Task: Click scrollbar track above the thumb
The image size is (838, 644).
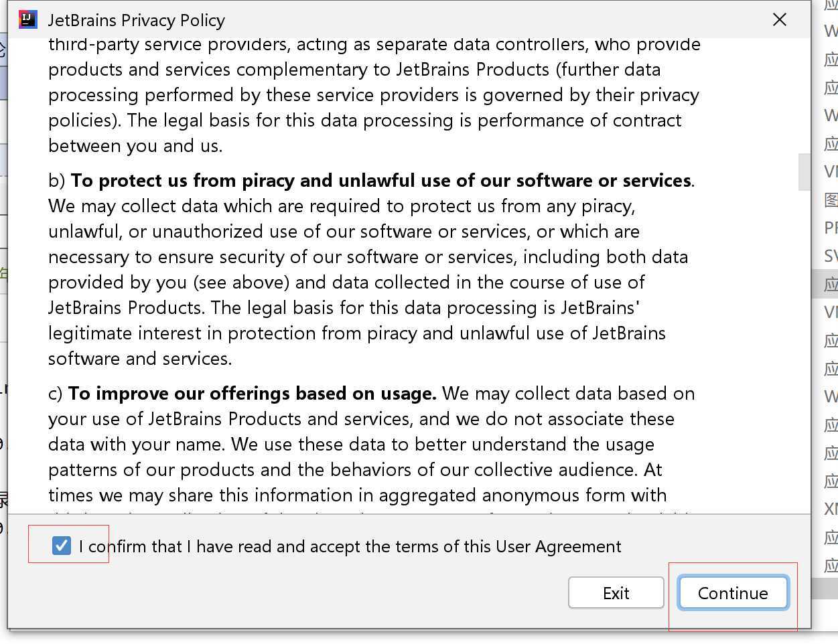Action: [804, 94]
